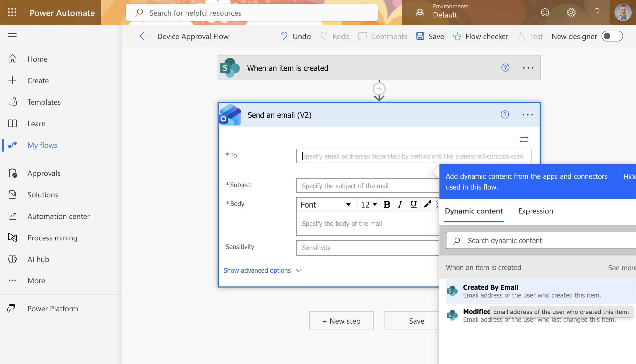This screenshot has height=364, width=636.
Task: Open Templates in the left navigation
Action: pyautogui.click(x=44, y=102)
